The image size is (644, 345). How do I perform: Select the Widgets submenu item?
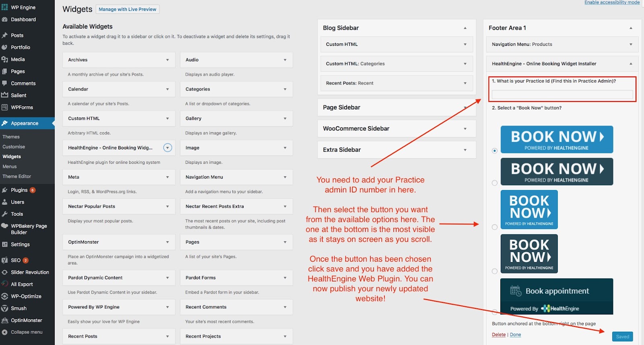point(12,157)
